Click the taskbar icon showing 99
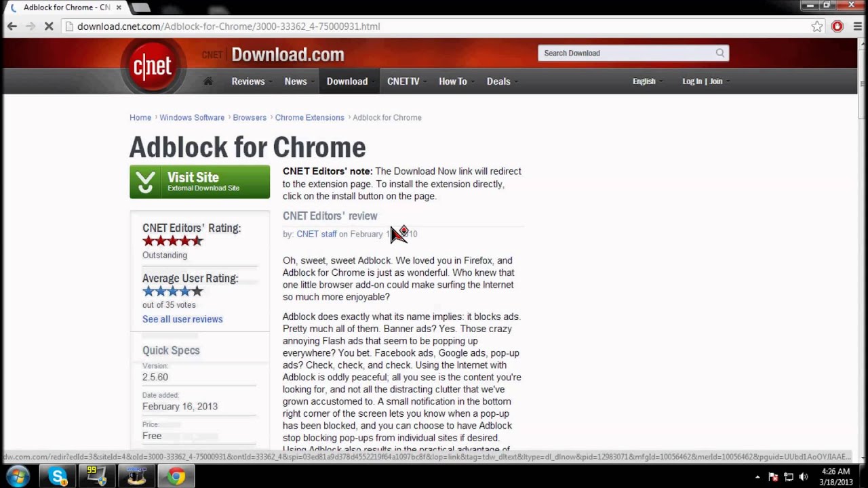The width and height of the screenshot is (868, 488). tap(98, 476)
